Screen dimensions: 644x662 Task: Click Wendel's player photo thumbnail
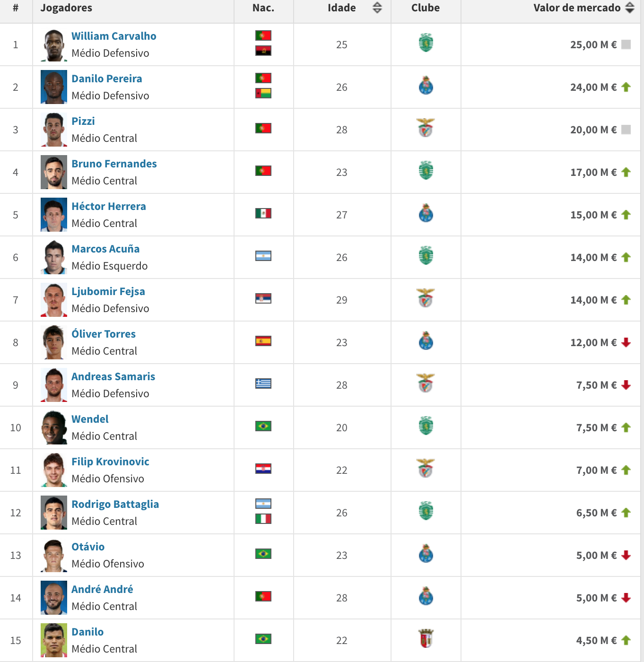coord(54,427)
